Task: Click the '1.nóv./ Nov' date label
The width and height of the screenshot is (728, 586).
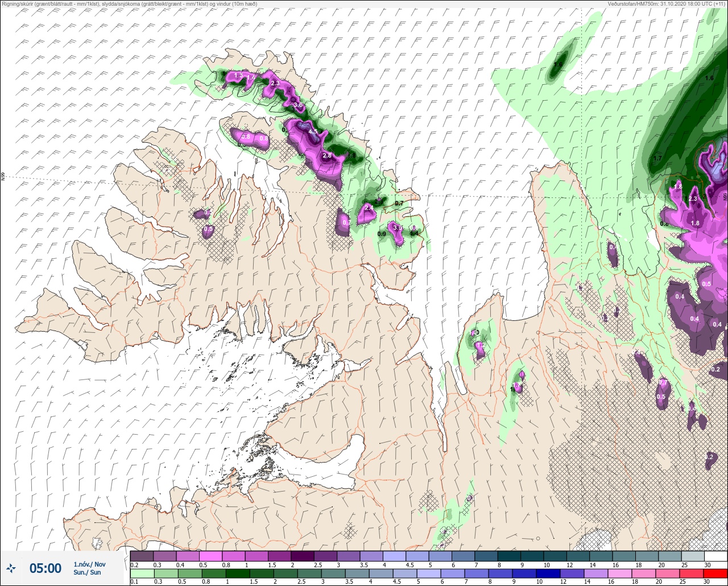Action: (x=89, y=564)
